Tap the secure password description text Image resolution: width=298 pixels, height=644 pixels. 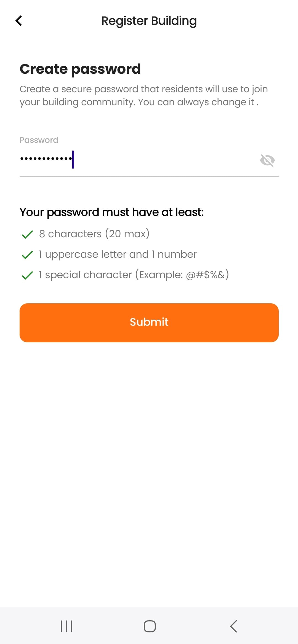pos(143,96)
